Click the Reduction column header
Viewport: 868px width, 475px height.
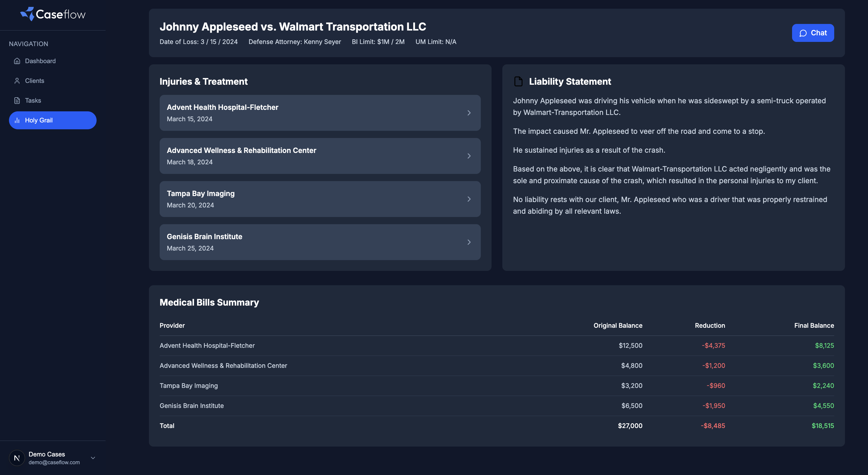[x=710, y=326]
